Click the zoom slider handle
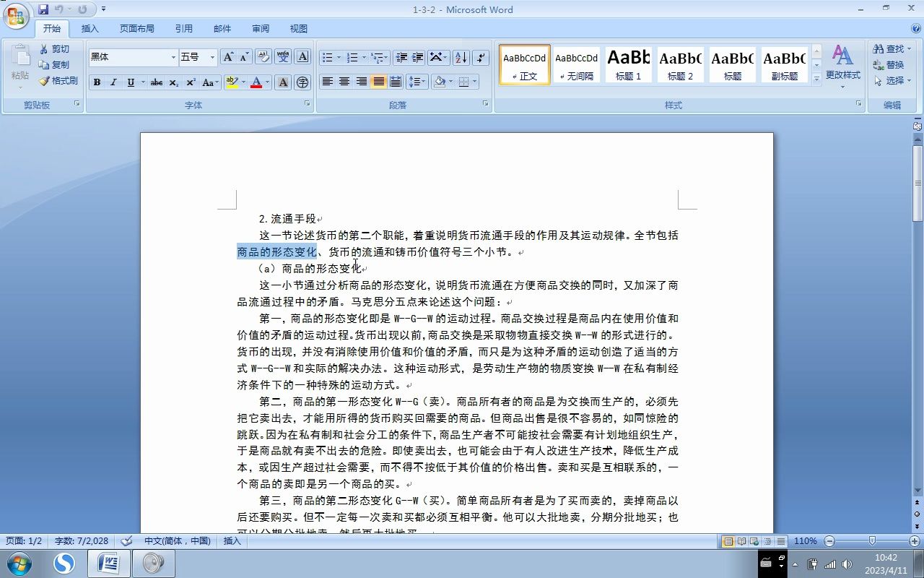This screenshot has height=578, width=924. [872, 541]
